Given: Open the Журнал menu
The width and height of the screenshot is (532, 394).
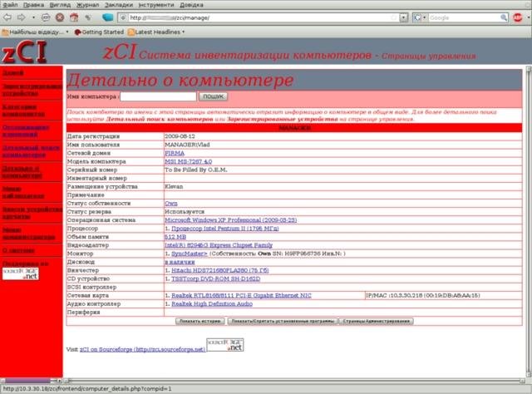Looking at the screenshot, I should click(87, 5).
